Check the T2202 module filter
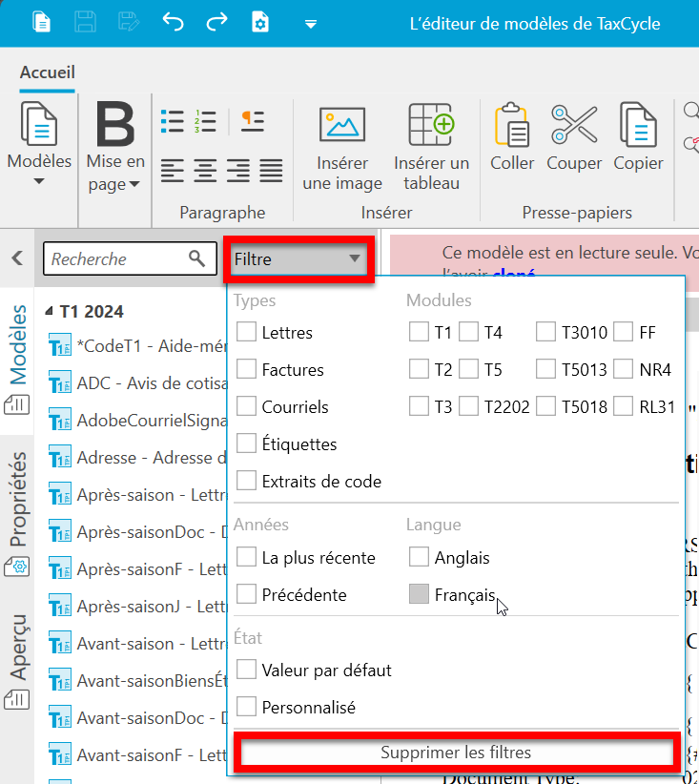This screenshot has height=784, width=699. (469, 406)
